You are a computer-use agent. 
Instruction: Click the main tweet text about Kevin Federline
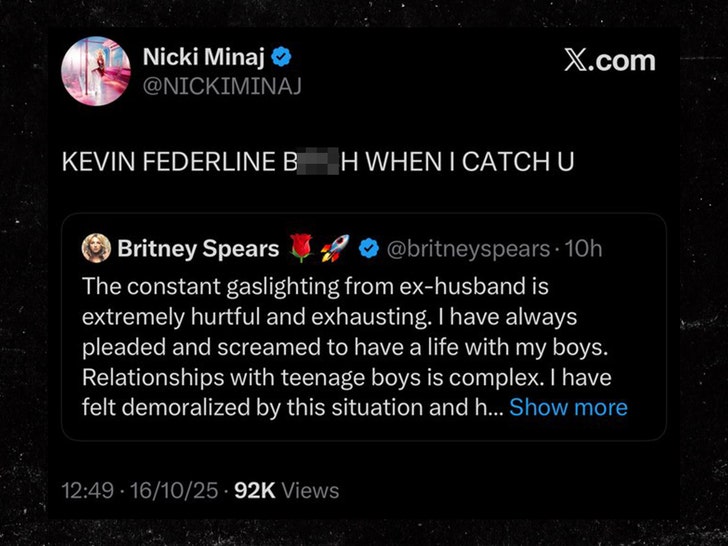click(317, 162)
